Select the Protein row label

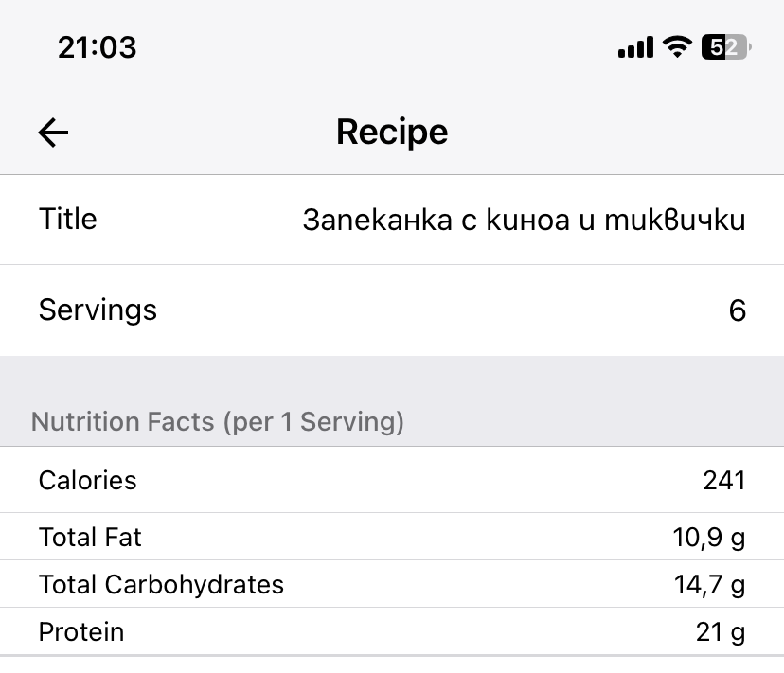click(81, 631)
